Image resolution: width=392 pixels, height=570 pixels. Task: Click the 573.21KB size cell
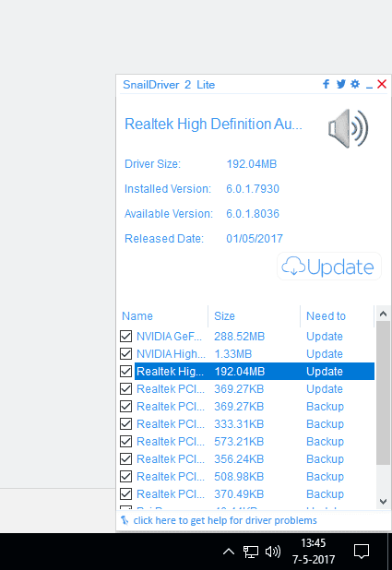pyautogui.click(x=239, y=441)
